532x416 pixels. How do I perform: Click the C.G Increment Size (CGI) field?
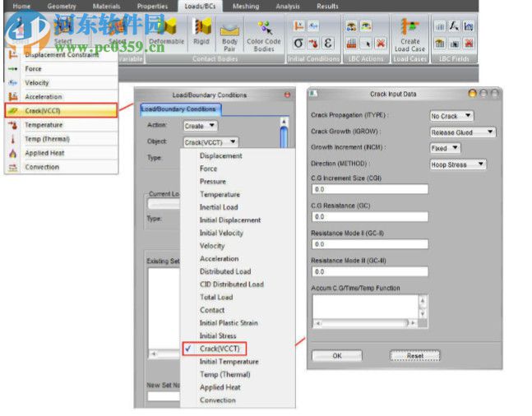370,189
